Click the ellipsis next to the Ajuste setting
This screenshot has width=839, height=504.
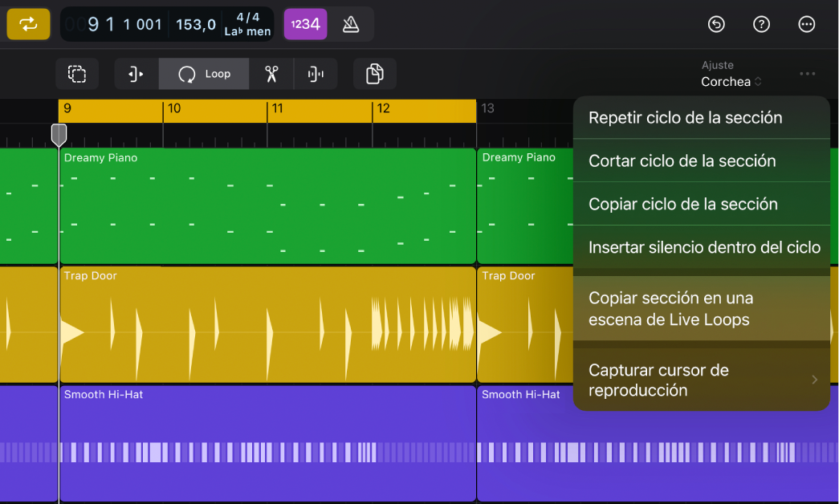point(806,73)
